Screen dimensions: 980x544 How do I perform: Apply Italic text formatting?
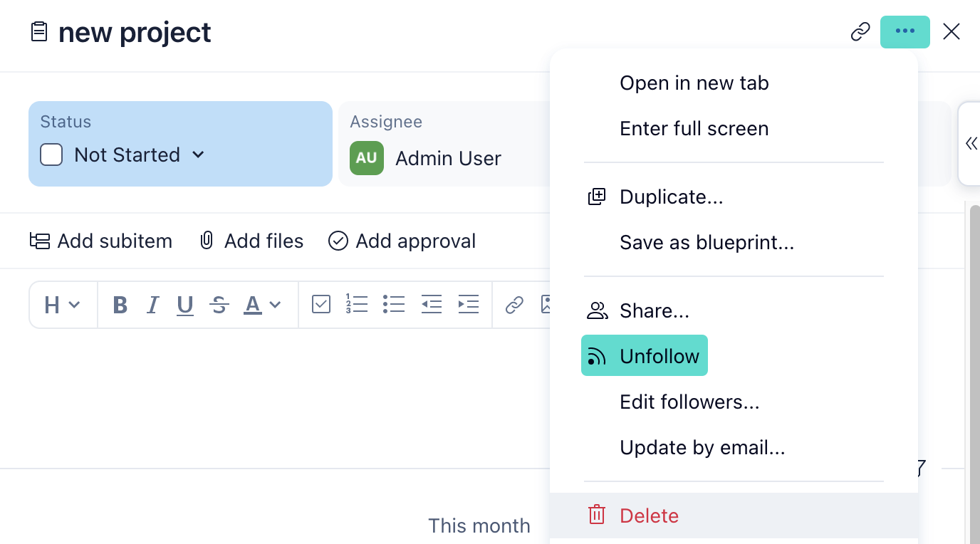pyautogui.click(x=152, y=305)
